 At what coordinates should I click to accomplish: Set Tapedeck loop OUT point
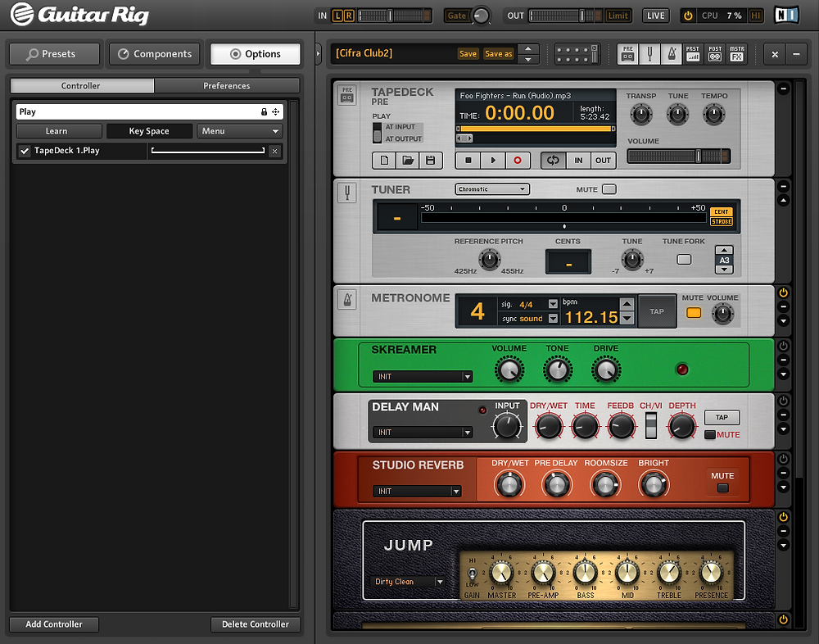coord(604,161)
